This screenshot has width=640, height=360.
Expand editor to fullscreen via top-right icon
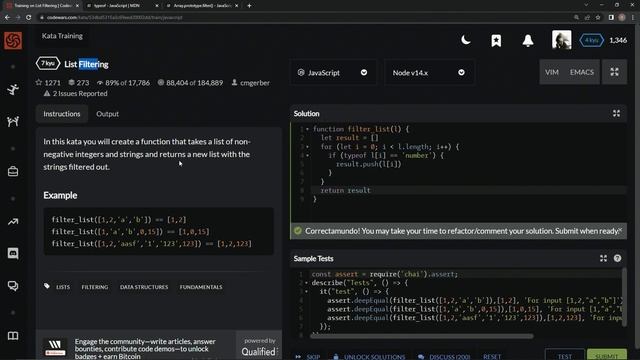point(614,72)
